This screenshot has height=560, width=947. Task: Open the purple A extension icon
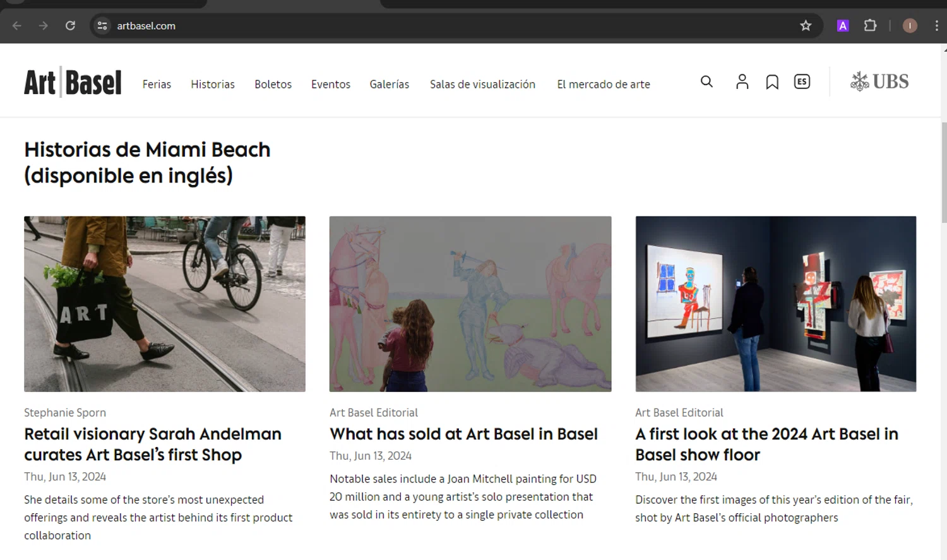click(843, 26)
